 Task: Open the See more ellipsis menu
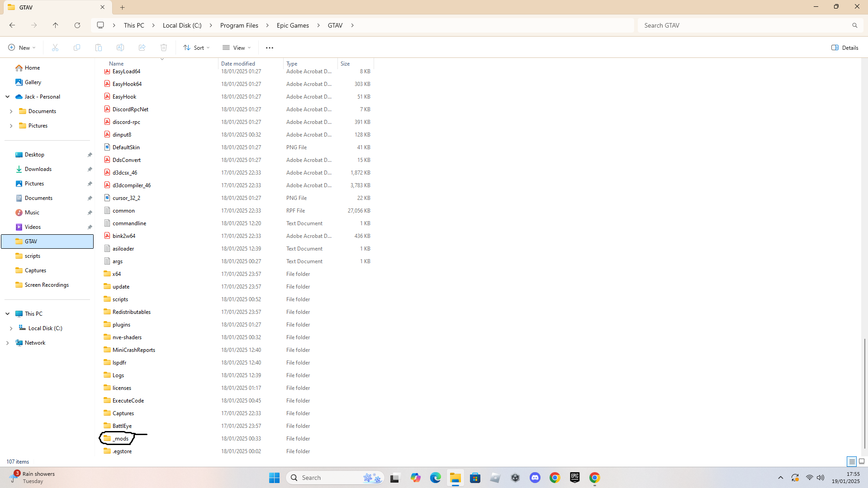click(270, 47)
